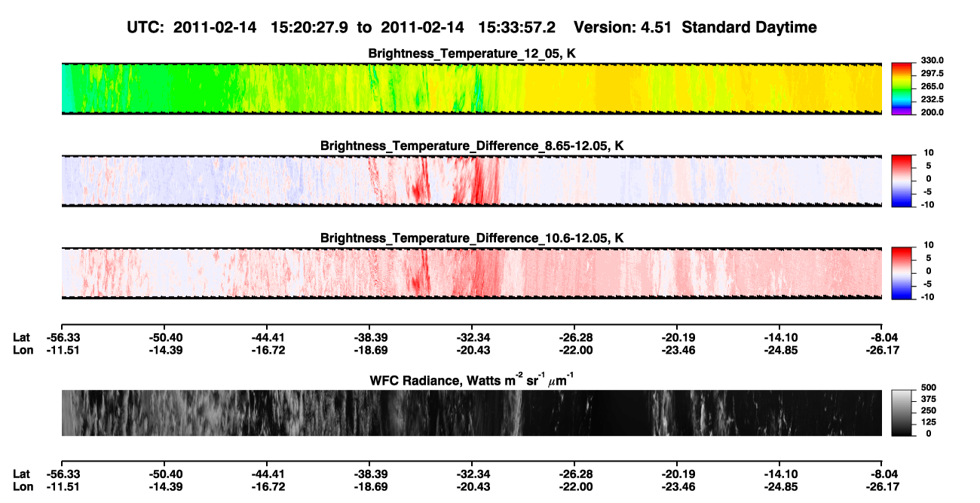Click the 330.0 label on the temperature scale
This screenshot has width=980, height=503.
tap(933, 61)
